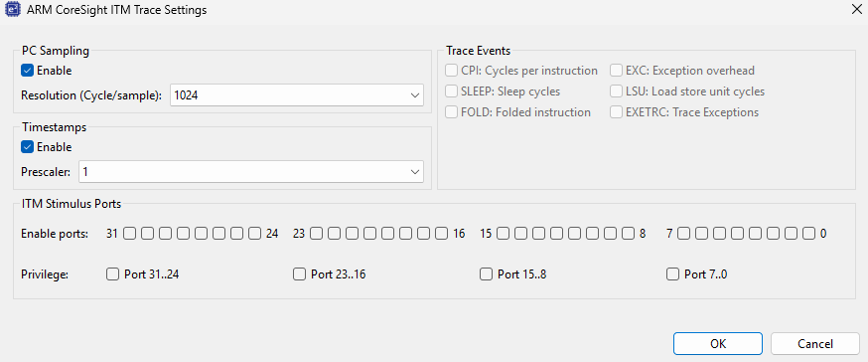868x362 pixels.
Task: Open the Prescaler dropdown
Action: 415,172
